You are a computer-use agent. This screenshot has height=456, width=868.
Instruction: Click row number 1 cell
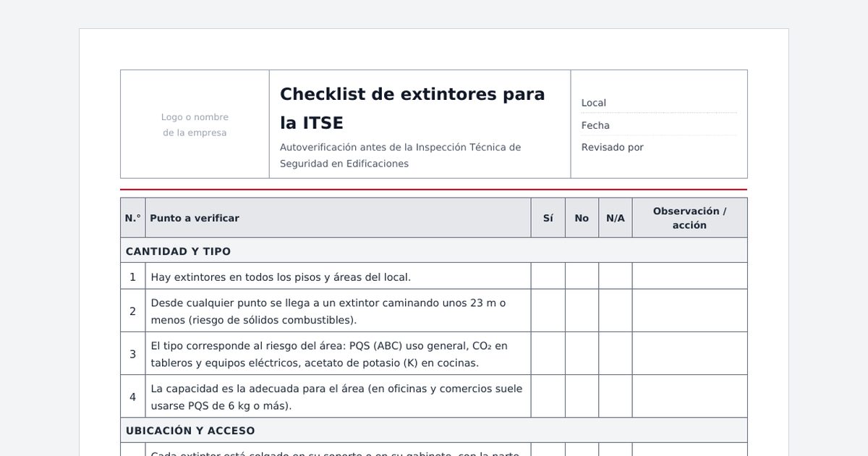[x=133, y=276]
